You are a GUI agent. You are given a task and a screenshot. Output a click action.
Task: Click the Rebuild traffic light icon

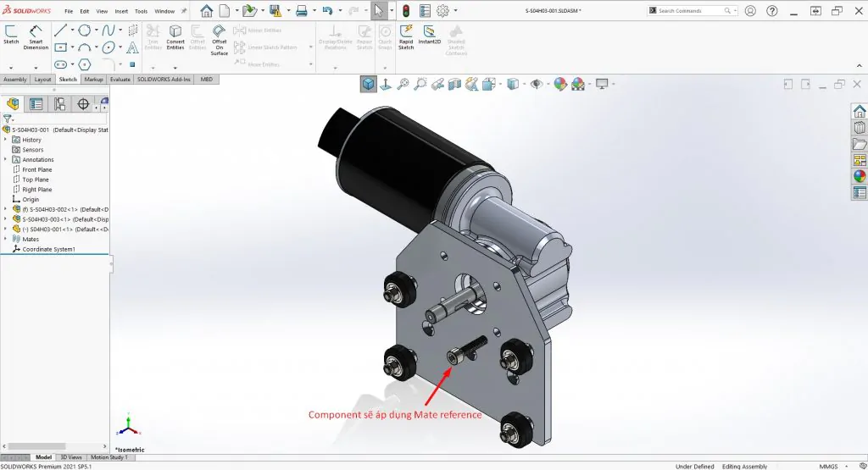(406, 10)
